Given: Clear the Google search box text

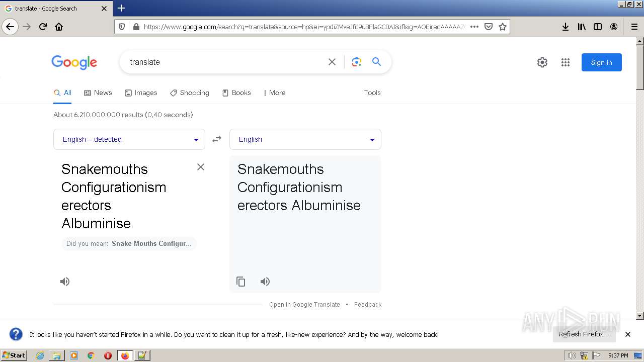Looking at the screenshot, I should coord(332,62).
